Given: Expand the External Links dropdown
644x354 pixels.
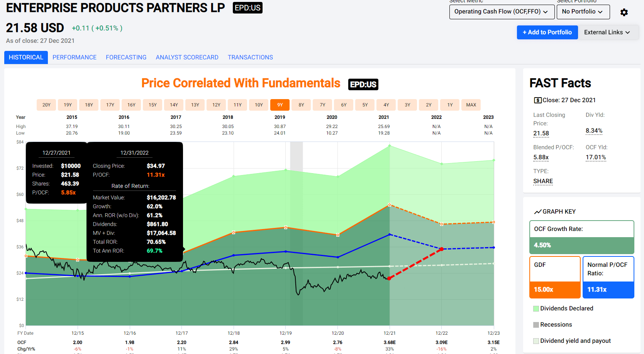Looking at the screenshot, I should pyautogui.click(x=608, y=32).
